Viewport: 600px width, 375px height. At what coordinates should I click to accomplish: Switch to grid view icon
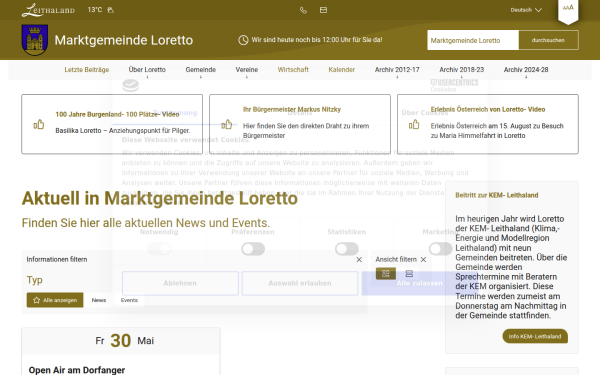(x=386, y=274)
